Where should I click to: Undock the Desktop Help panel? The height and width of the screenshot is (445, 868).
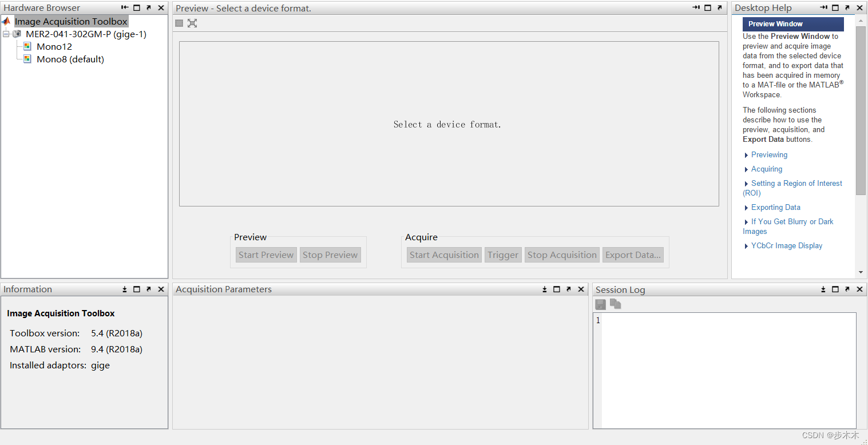click(847, 8)
